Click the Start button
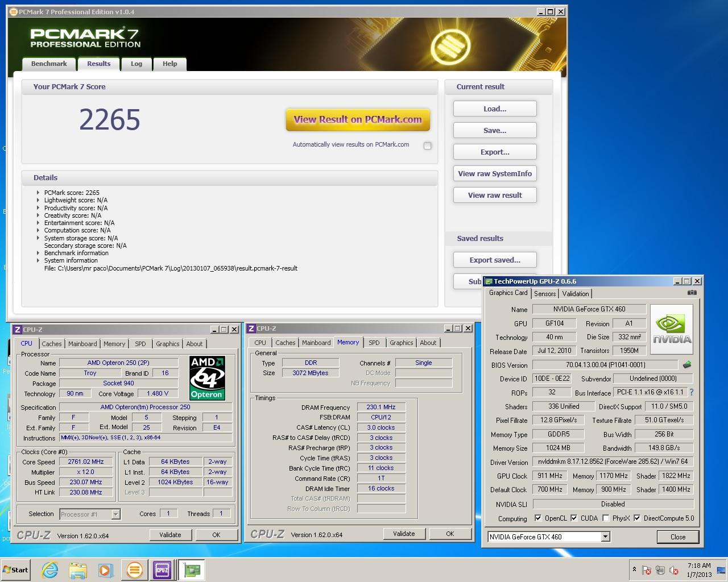This screenshot has width=728, height=582. point(15,570)
